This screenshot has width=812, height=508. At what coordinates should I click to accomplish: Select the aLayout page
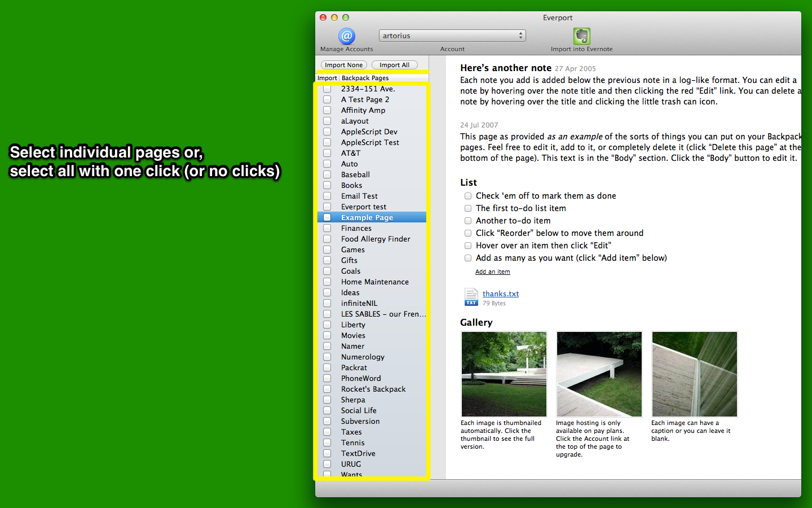click(x=372, y=121)
